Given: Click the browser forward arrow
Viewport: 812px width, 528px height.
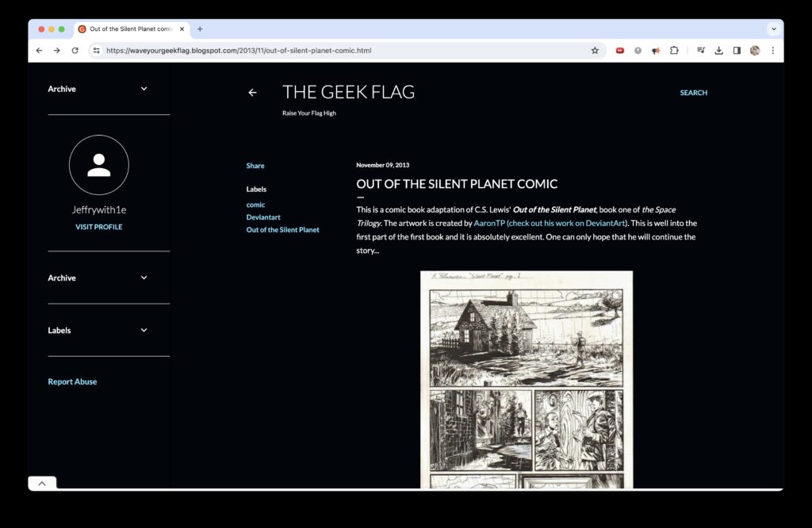Looking at the screenshot, I should (x=57, y=50).
